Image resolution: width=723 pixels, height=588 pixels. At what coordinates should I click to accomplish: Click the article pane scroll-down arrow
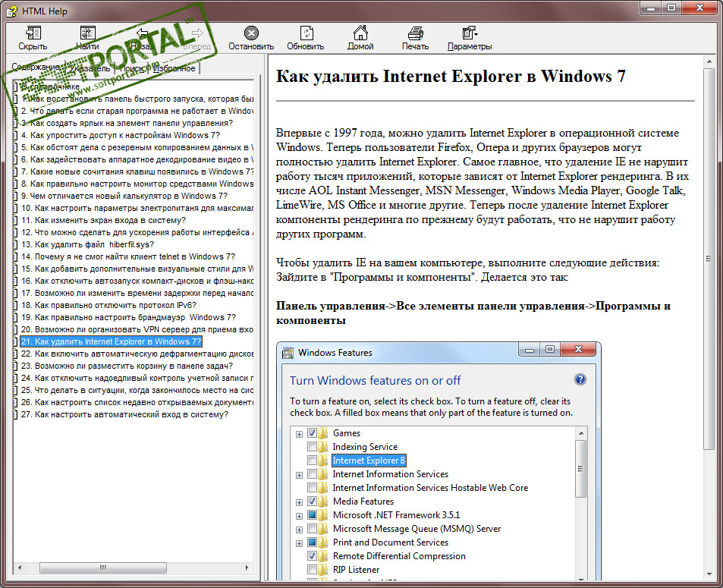coord(709,574)
